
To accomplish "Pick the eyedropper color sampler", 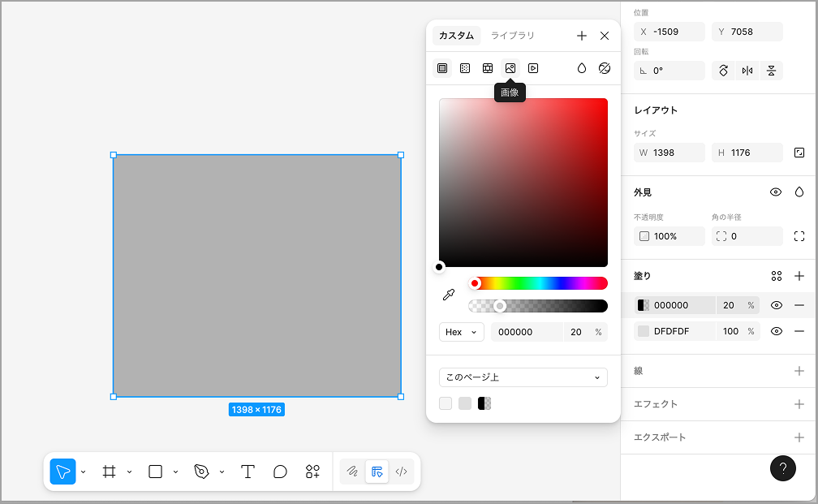I will click(448, 295).
